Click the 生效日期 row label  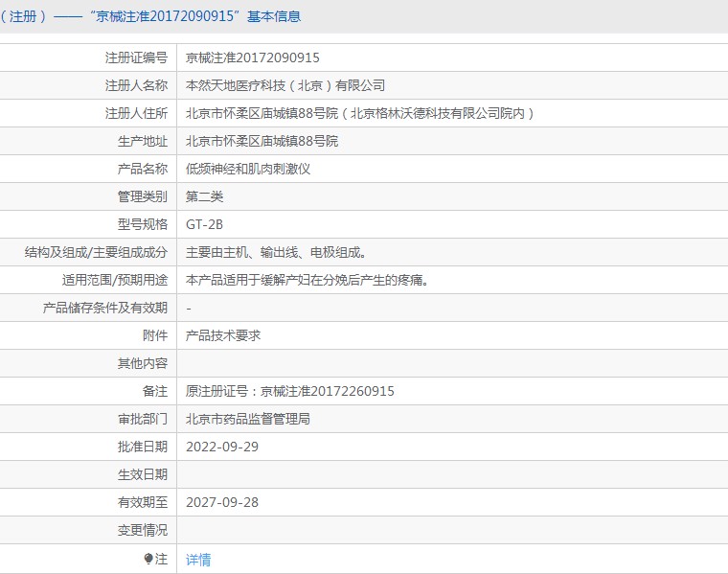(143, 474)
